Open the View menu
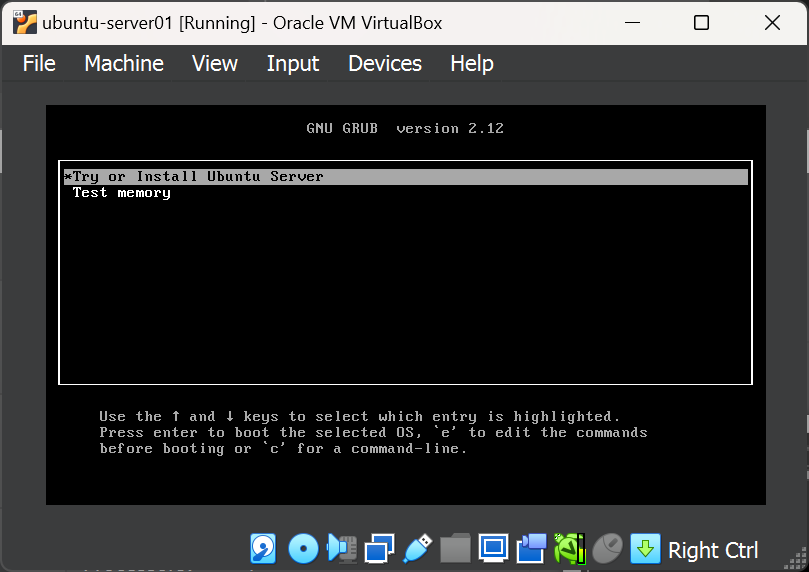This screenshot has width=809, height=572. pos(215,63)
